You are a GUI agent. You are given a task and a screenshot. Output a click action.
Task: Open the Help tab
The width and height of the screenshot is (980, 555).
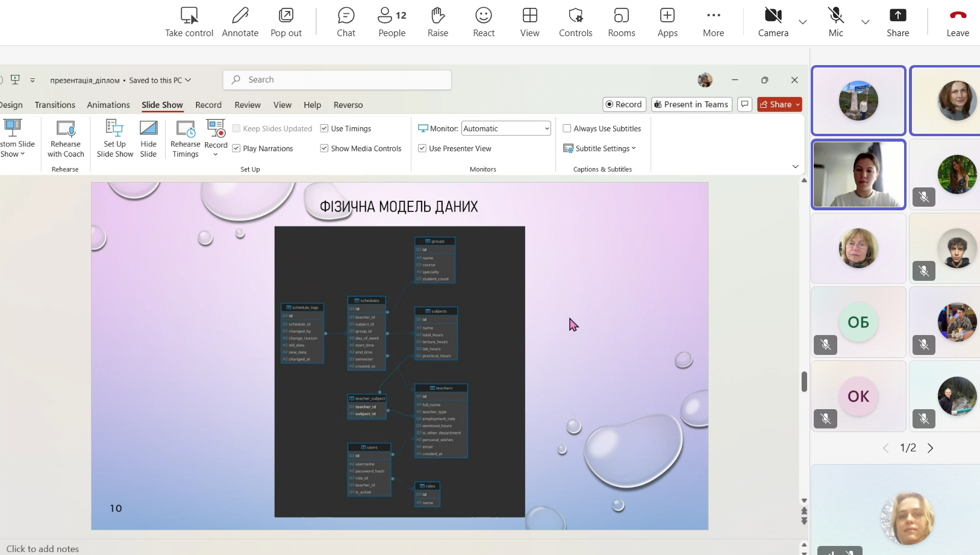(x=313, y=105)
